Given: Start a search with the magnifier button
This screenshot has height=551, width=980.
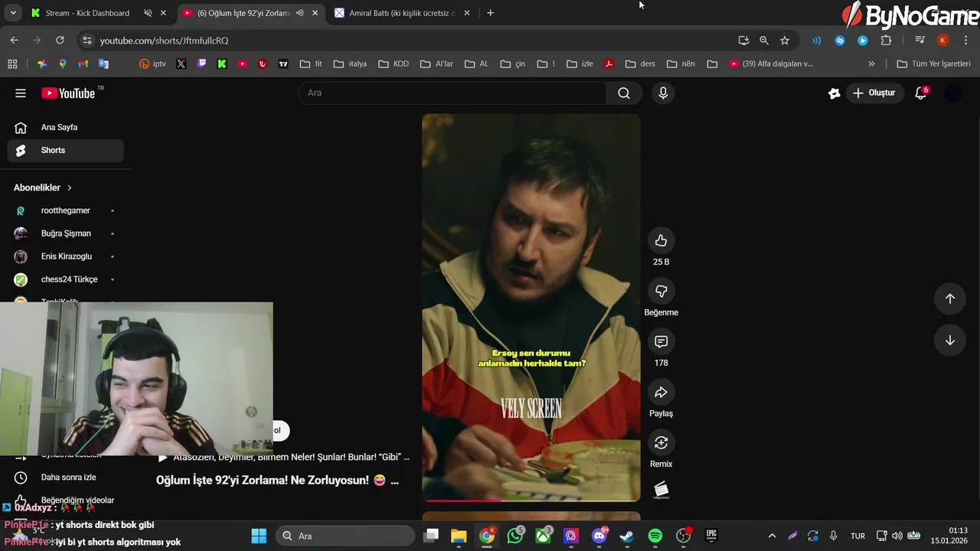Looking at the screenshot, I should [624, 93].
